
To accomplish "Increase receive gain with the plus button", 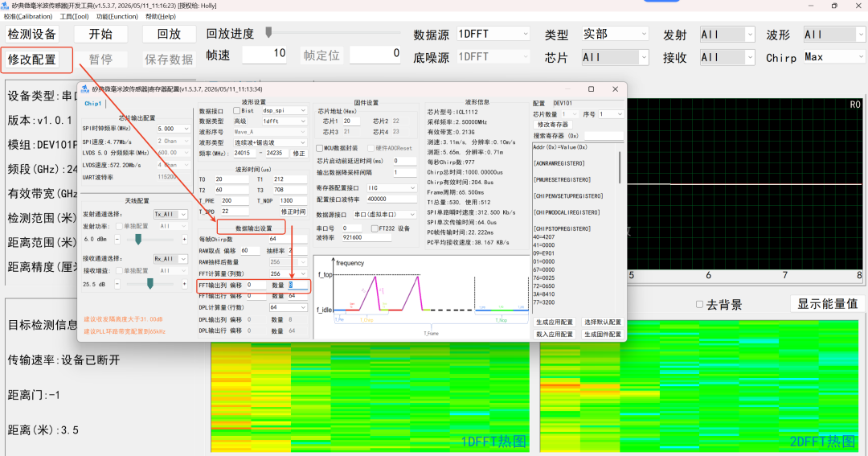I will tap(184, 284).
